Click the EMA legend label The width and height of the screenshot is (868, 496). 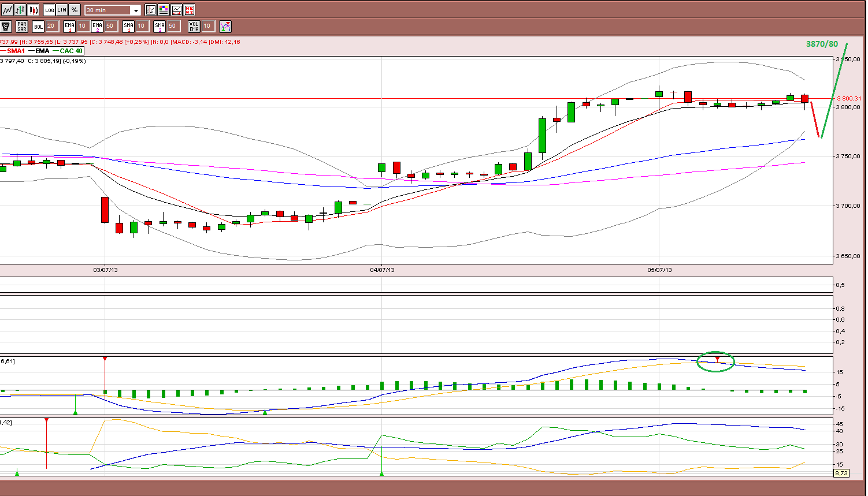pyautogui.click(x=42, y=51)
